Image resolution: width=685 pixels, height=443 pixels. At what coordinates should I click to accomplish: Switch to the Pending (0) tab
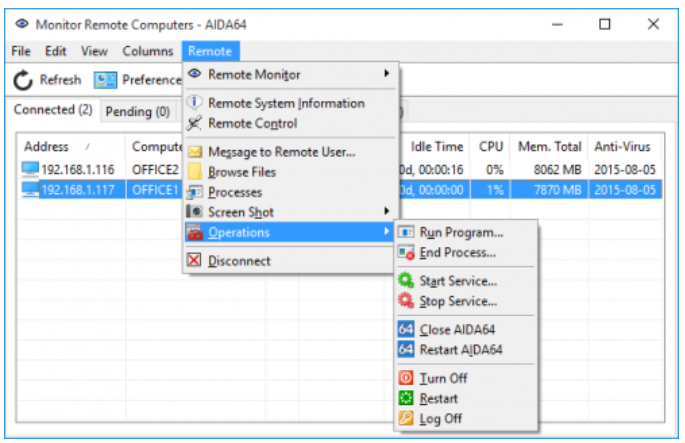tap(138, 112)
